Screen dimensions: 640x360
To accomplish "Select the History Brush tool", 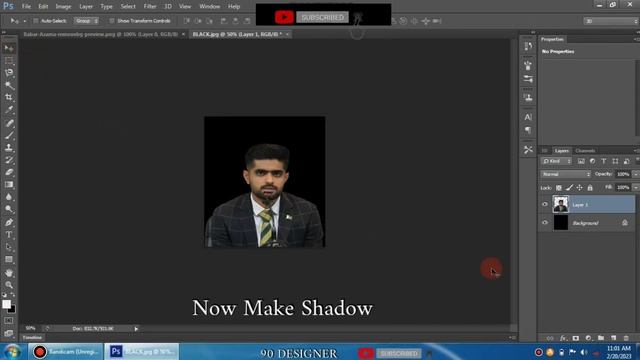I will click(9, 160).
